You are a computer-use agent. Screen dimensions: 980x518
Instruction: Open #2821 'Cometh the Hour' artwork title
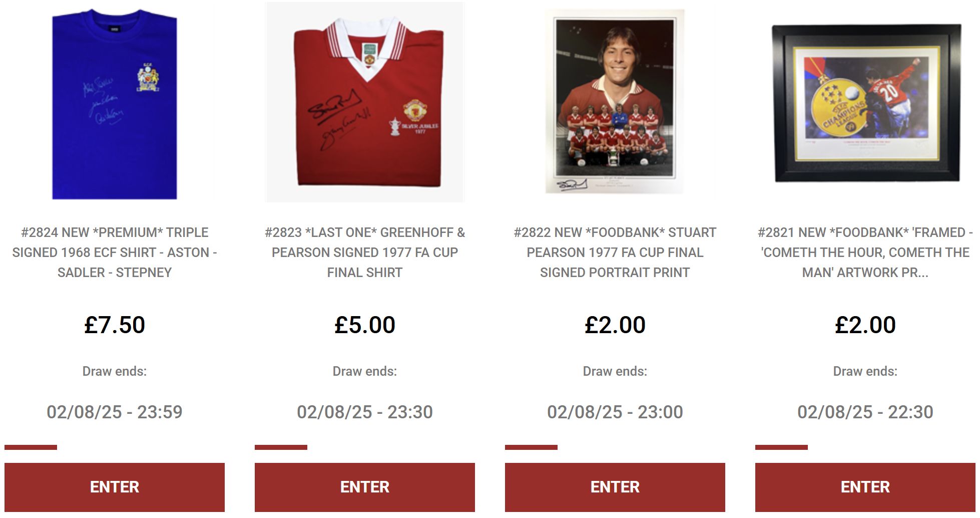click(865, 252)
